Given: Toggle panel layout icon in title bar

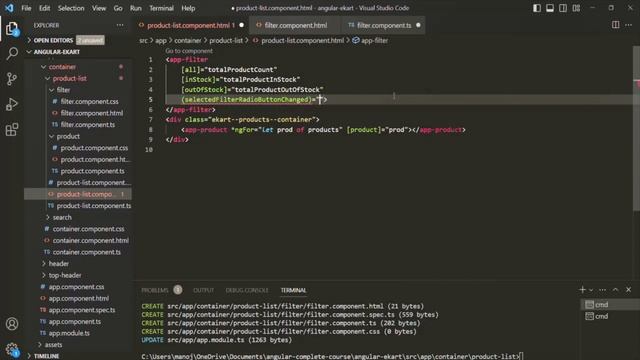Looking at the screenshot, I should (550, 8).
